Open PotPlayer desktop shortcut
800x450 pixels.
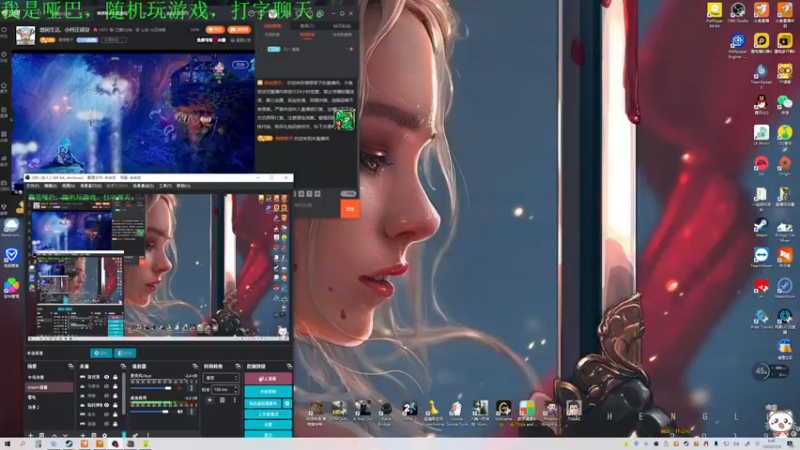[714, 14]
